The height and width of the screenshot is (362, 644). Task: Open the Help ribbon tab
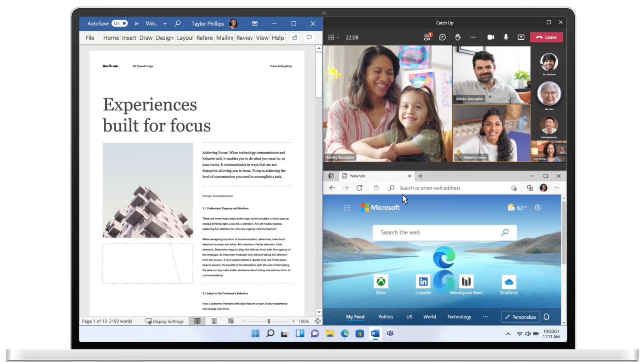point(278,38)
